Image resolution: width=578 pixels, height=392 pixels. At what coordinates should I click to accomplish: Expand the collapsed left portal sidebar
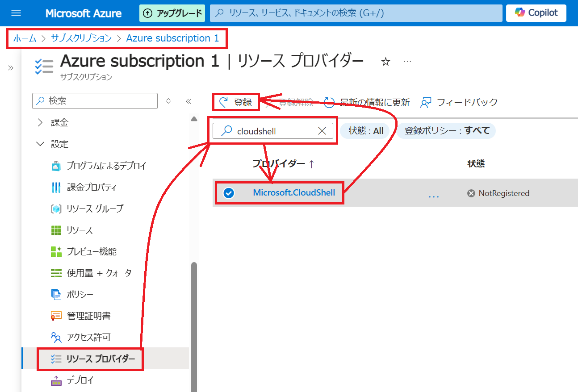pyautogui.click(x=10, y=68)
